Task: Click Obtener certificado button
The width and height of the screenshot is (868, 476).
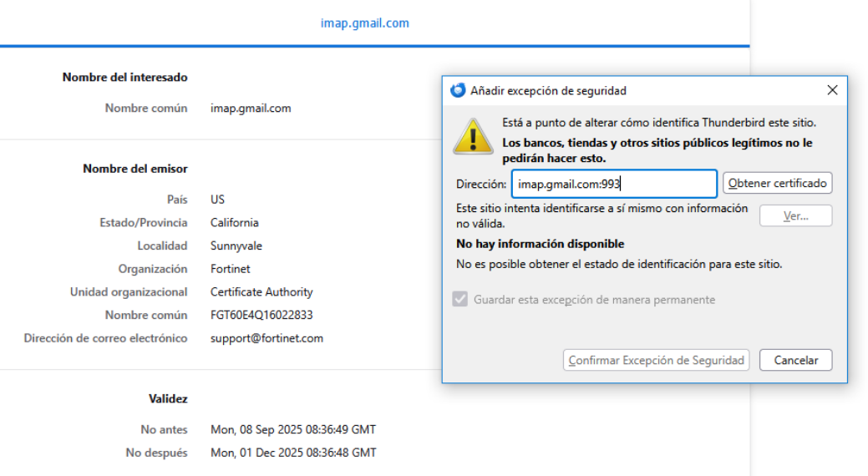Action: click(x=777, y=183)
